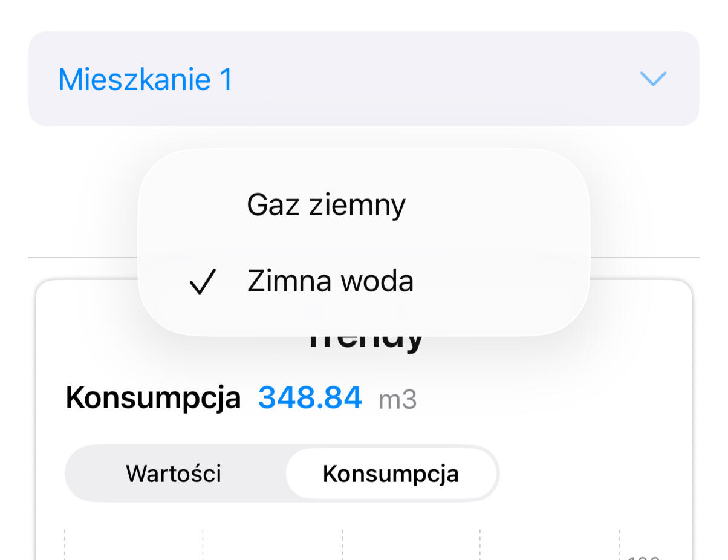Click the middle dashed chart gridline
Viewport: 728px width, 560px height.
pos(342,544)
